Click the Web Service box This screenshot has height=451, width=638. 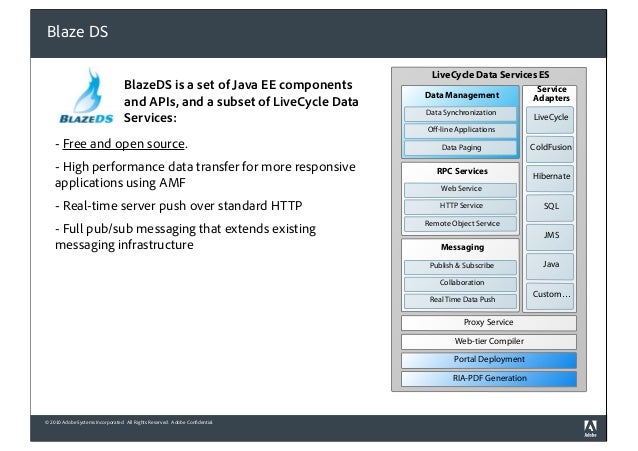pos(461,189)
